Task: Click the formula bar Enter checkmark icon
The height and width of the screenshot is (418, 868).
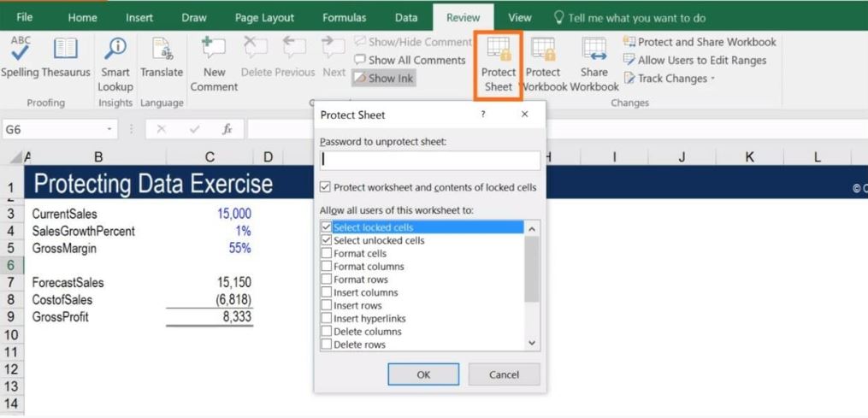Action: 194,130
